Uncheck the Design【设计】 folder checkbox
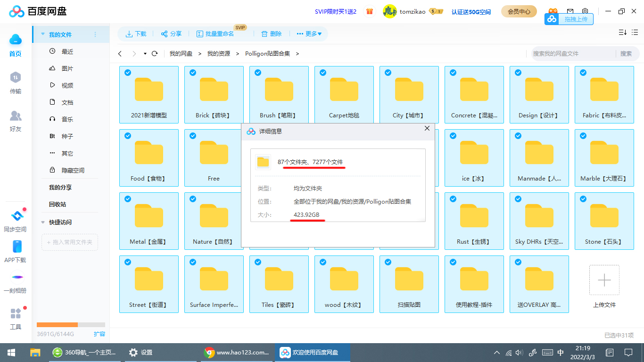This screenshot has height=362, width=644. [x=518, y=73]
